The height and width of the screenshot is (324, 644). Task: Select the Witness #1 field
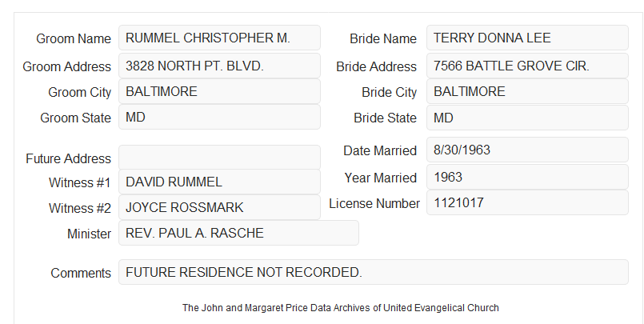[x=219, y=182]
